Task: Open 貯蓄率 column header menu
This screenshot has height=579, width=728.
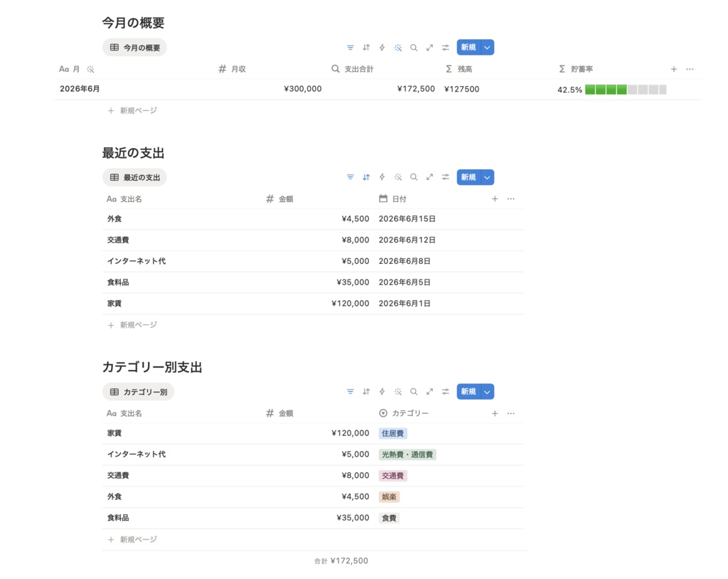Action: tap(576, 69)
